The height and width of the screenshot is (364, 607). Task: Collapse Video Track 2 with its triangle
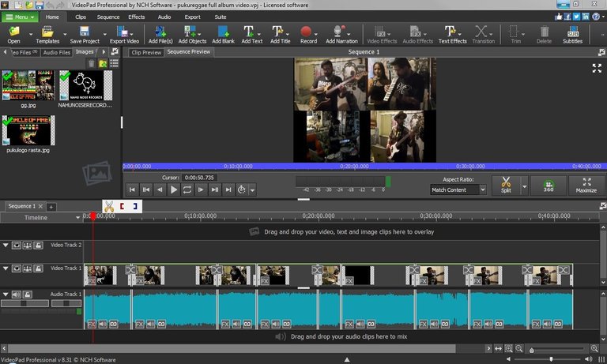coord(6,246)
